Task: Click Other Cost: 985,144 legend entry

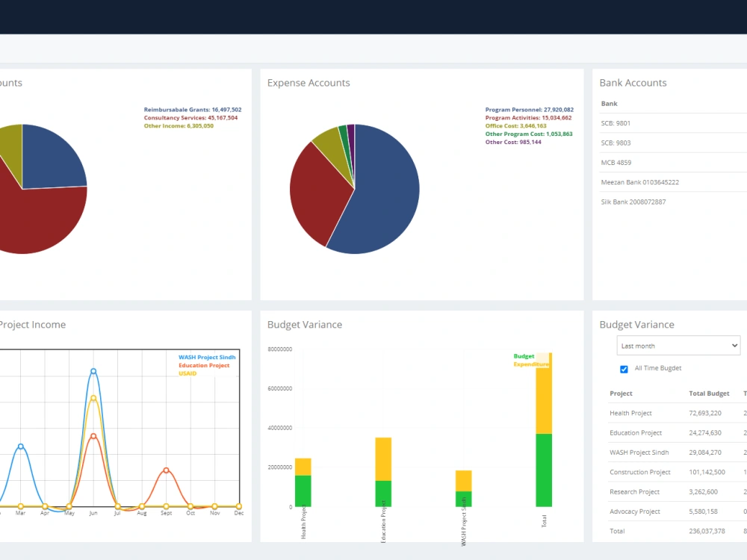Action: tap(513, 142)
